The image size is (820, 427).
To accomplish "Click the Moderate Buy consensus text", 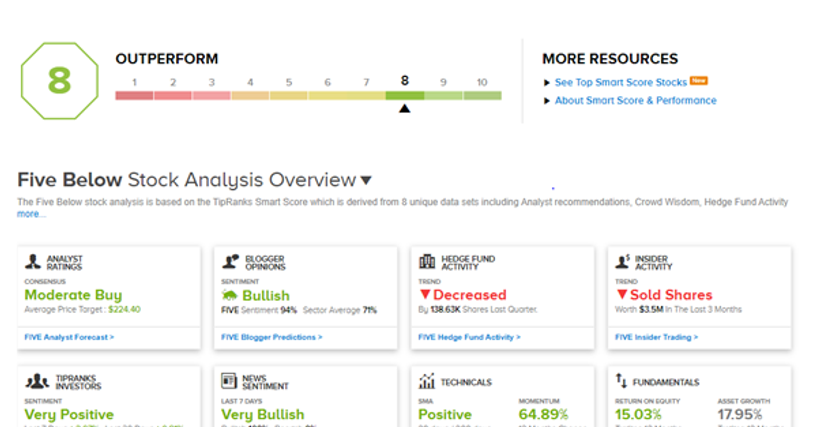I will point(73,295).
